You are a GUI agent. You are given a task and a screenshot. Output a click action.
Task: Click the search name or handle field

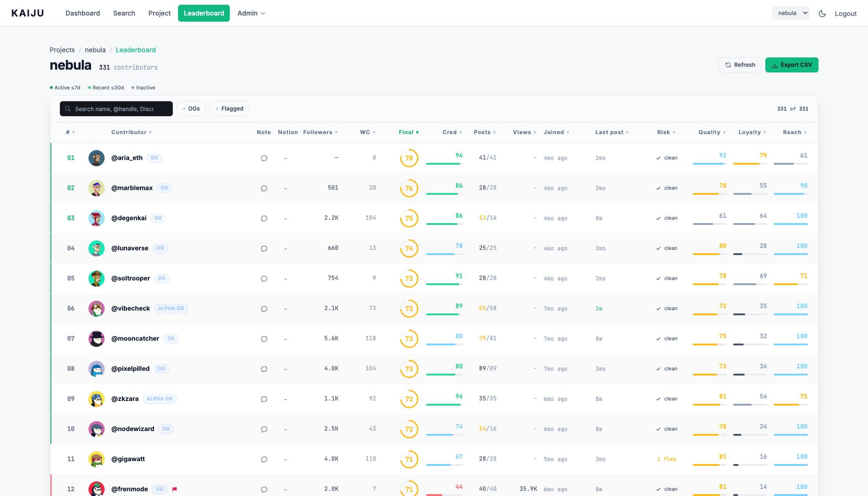coord(116,109)
